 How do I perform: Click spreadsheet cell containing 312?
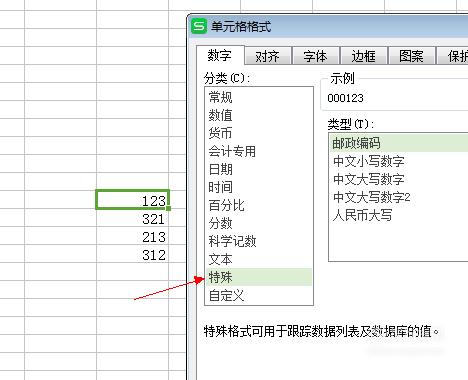point(133,255)
